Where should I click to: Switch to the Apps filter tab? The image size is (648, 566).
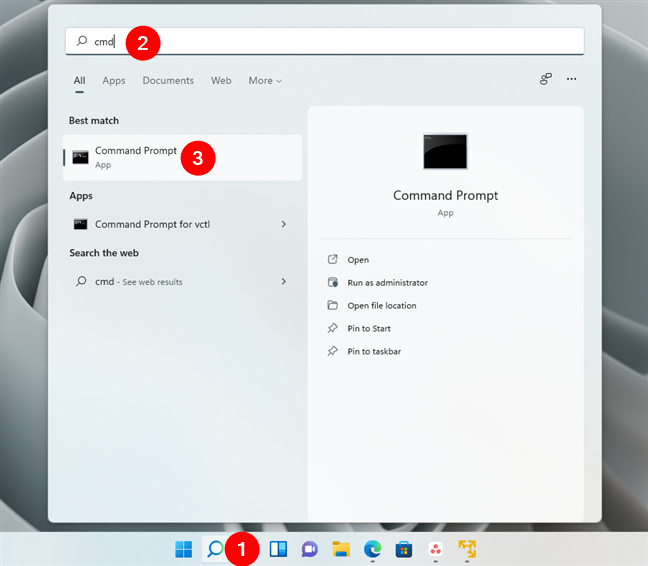pos(114,81)
